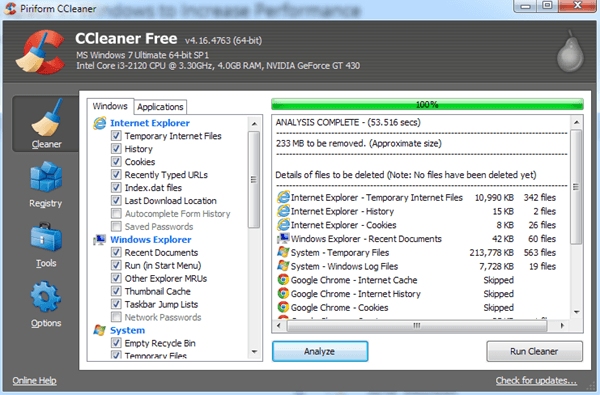Click the cleaner options list scrollbar thumb
The image size is (600, 395).
pos(254,180)
